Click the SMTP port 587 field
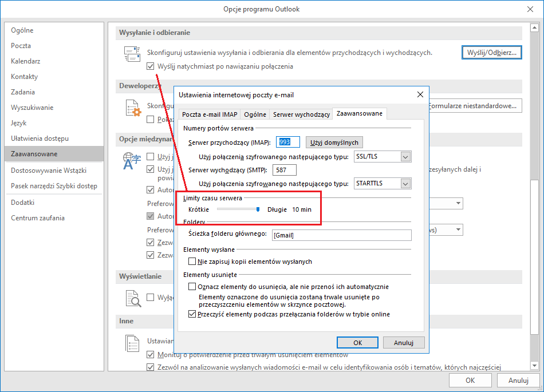Image resolution: width=544 pixels, height=392 pixels. [x=285, y=170]
